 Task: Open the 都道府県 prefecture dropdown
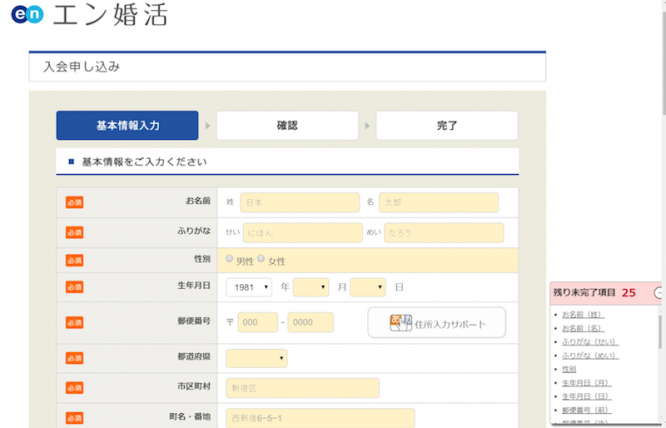tap(257, 358)
